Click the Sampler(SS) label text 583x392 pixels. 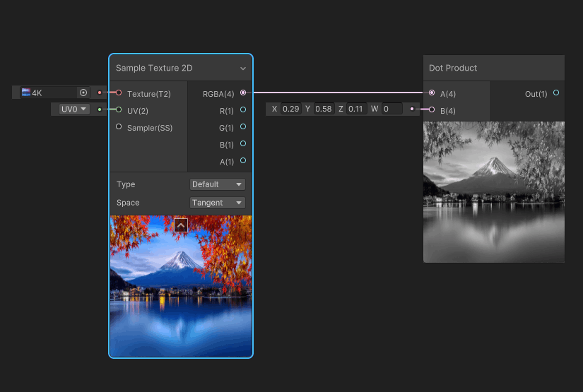150,128
